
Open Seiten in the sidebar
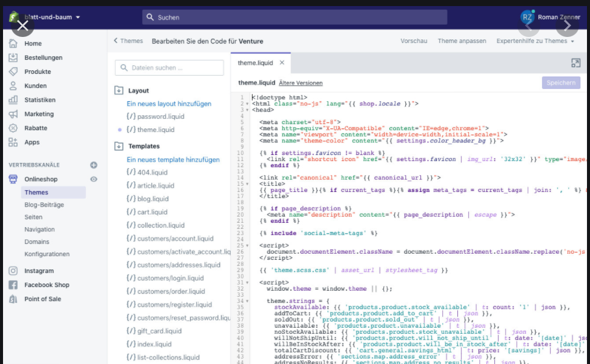pos(33,217)
